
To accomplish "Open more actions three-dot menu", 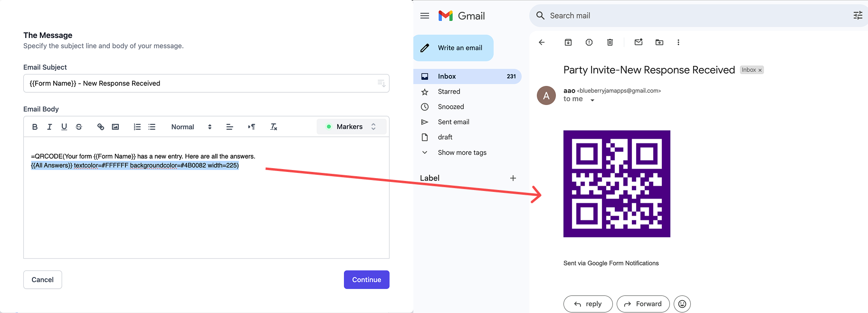I will pos(678,42).
